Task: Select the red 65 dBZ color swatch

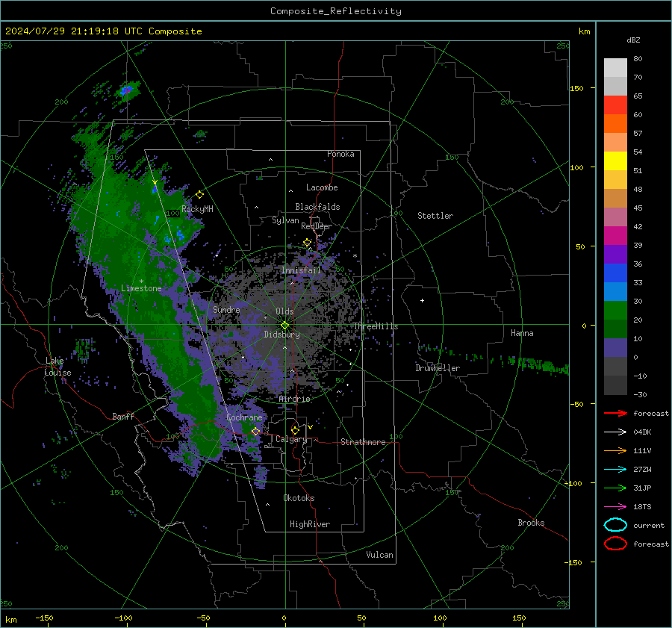Action: (x=615, y=105)
